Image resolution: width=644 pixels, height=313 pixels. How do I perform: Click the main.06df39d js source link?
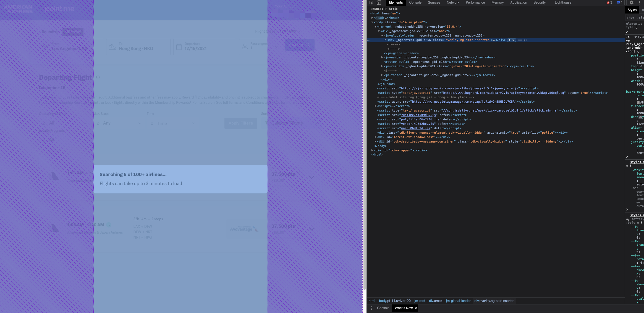pos(415,128)
